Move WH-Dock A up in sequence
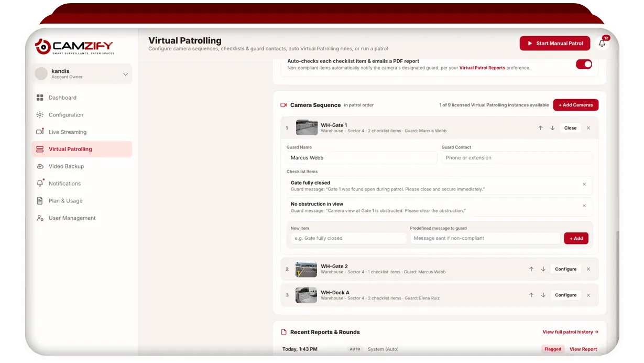644x363 pixels. click(531, 295)
